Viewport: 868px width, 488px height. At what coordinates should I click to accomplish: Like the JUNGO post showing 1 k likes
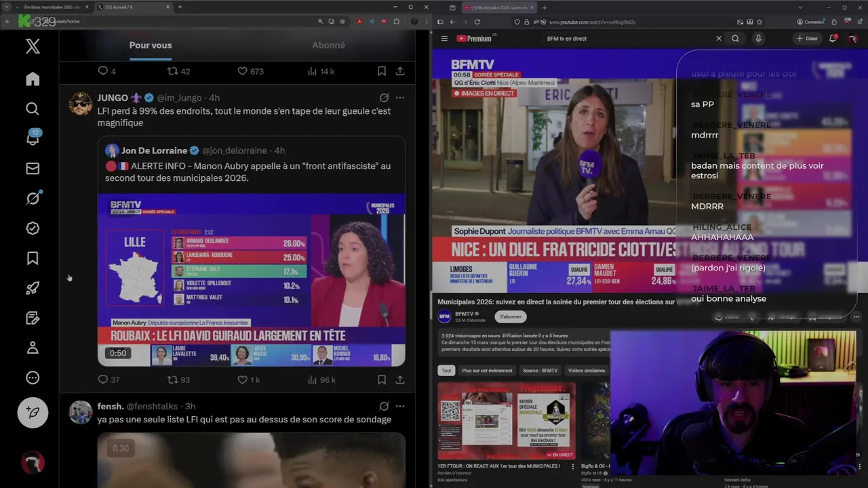(248, 380)
